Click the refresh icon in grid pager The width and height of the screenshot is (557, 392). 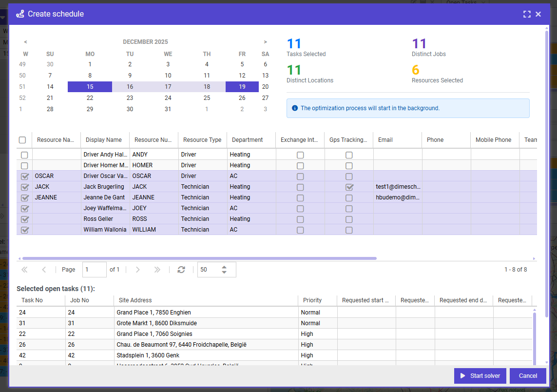coord(181,270)
